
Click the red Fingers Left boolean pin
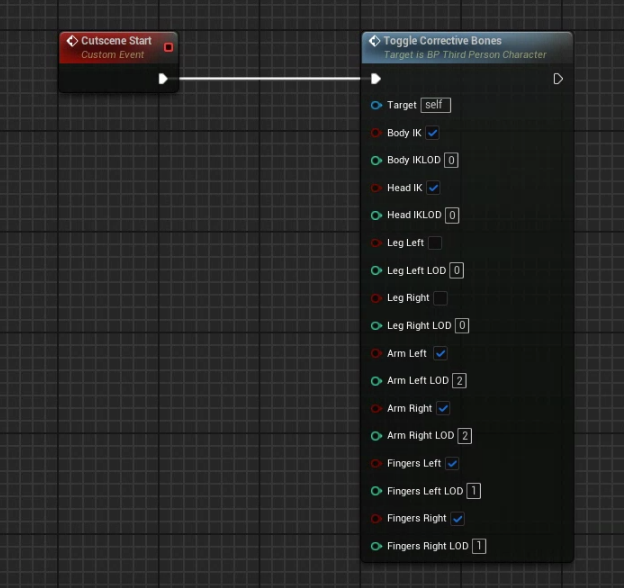pyautogui.click(x=376, y=463)
